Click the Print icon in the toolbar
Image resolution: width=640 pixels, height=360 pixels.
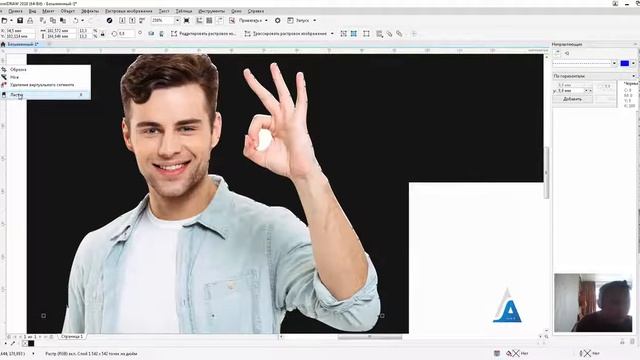(x=30, y=20)
